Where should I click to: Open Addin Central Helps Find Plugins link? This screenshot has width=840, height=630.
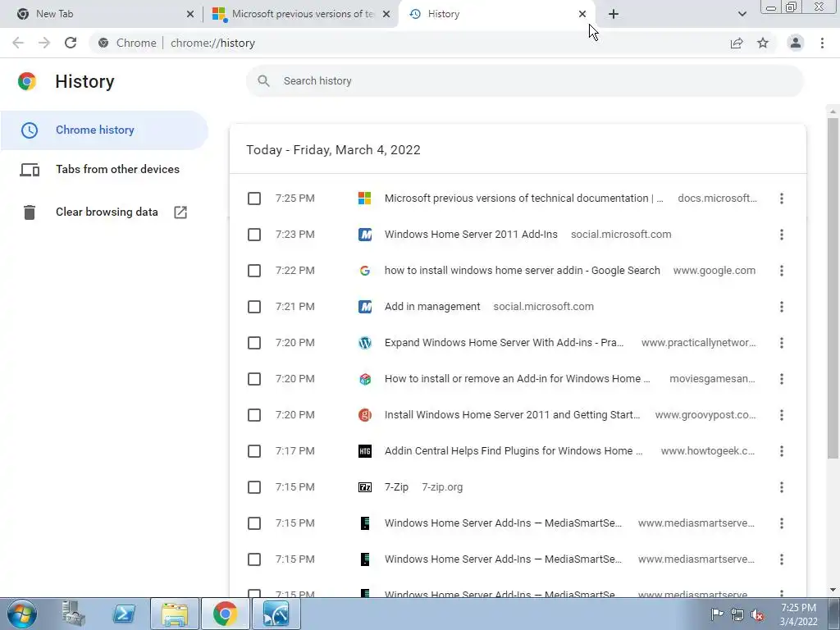point(514,451)
